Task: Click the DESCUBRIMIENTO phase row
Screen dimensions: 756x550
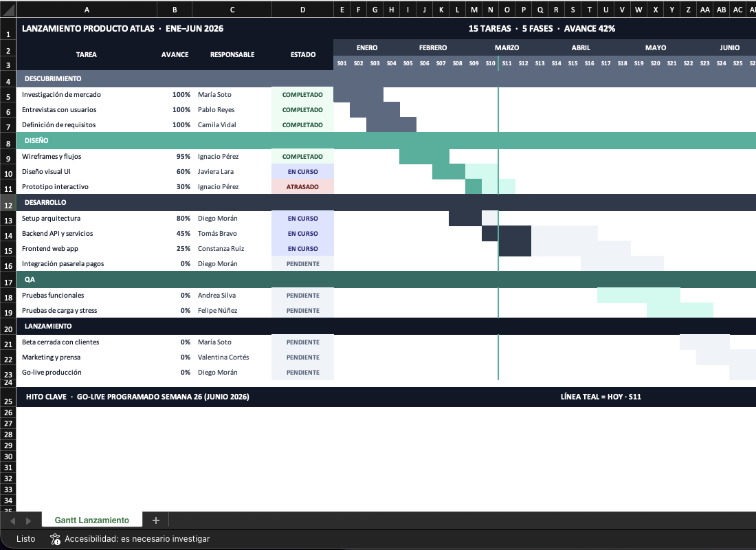Action: (x=386, y=78)
